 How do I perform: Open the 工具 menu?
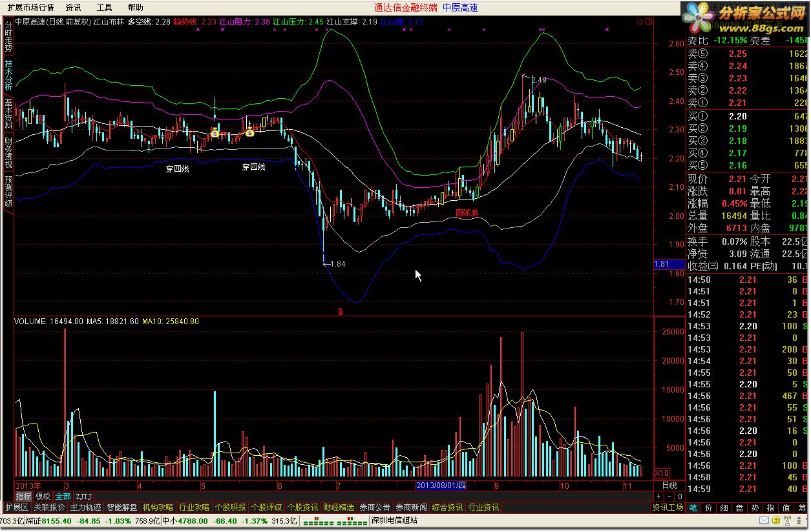[x=104, y=8]
